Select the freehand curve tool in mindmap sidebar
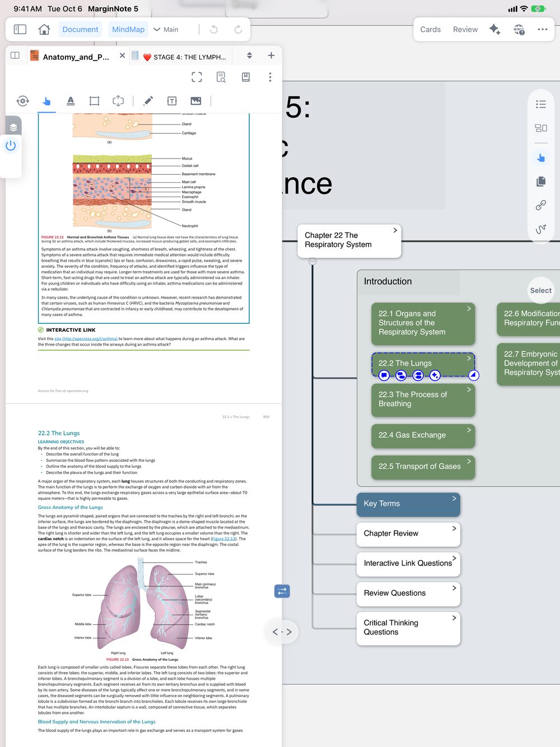The height and width of the screenshot is (747, 560). (x=541, y=229)
